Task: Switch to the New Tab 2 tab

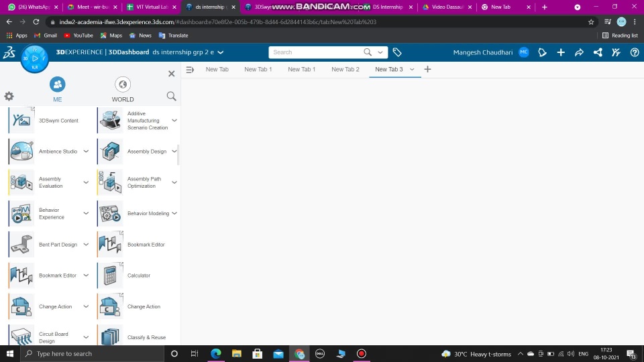Action: [x=345, y=69]
